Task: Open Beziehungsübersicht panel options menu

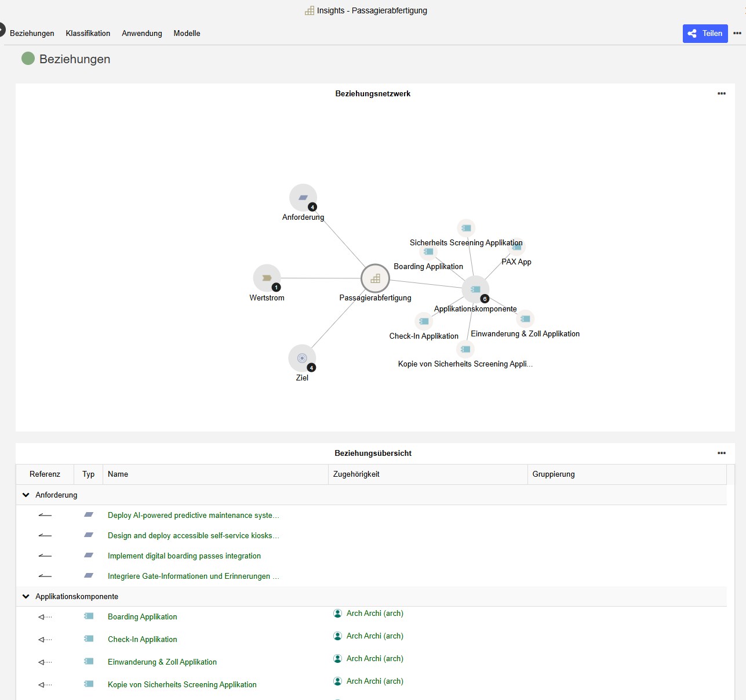Action: coord(721,453)
